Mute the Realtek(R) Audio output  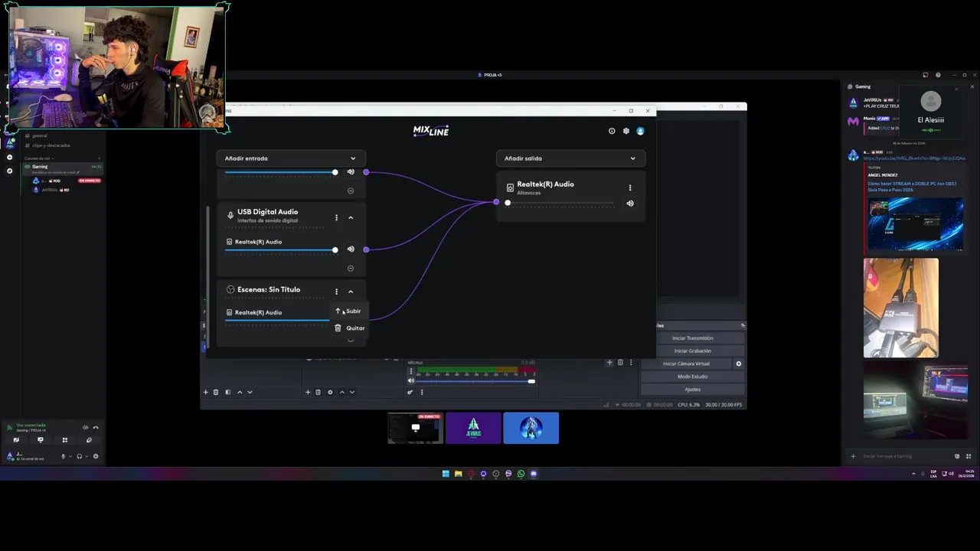(630, 204)
